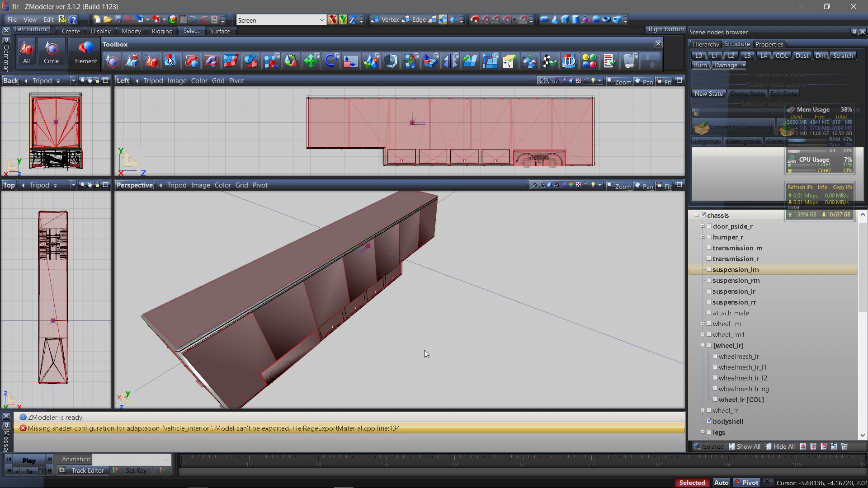Viewport: 868px width, 488px height.
Task: Toggle visibility checkbox of bodyshell node
Action: click(709, 421)
